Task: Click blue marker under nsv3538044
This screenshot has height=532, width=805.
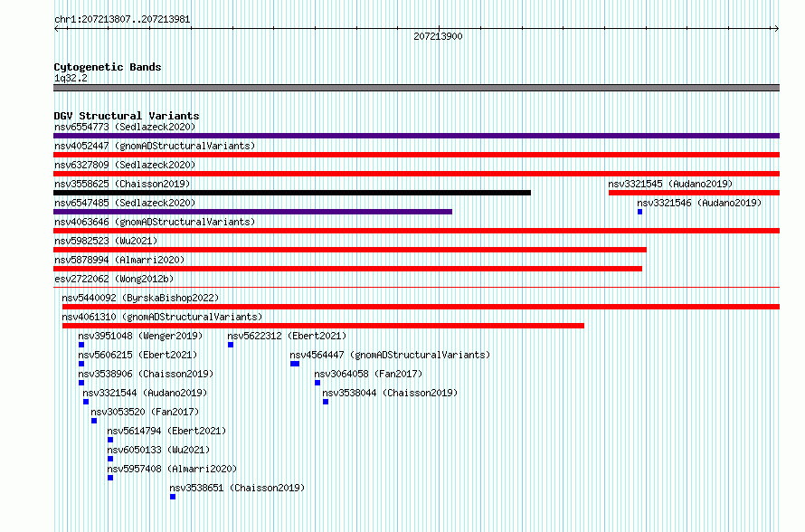Action: tap(326, 402)
